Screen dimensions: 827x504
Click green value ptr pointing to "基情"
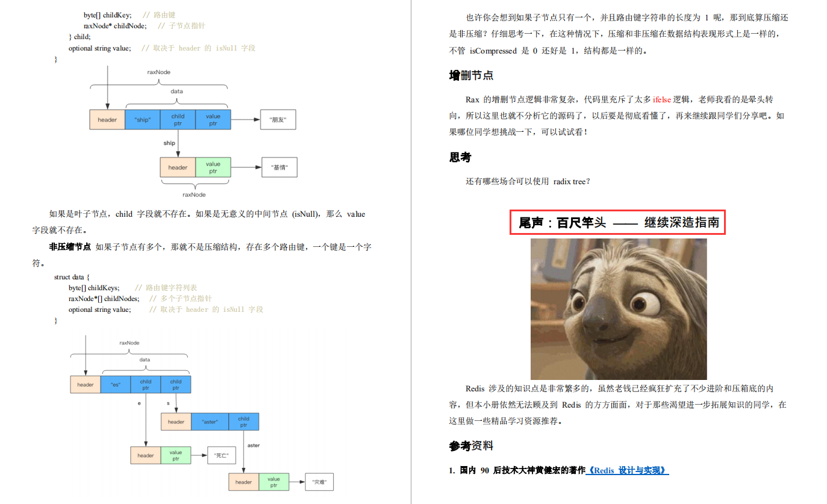coord(213,167)
